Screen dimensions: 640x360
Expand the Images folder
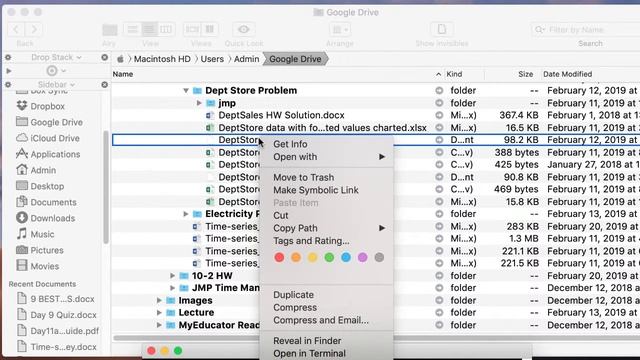click(159, 300)
